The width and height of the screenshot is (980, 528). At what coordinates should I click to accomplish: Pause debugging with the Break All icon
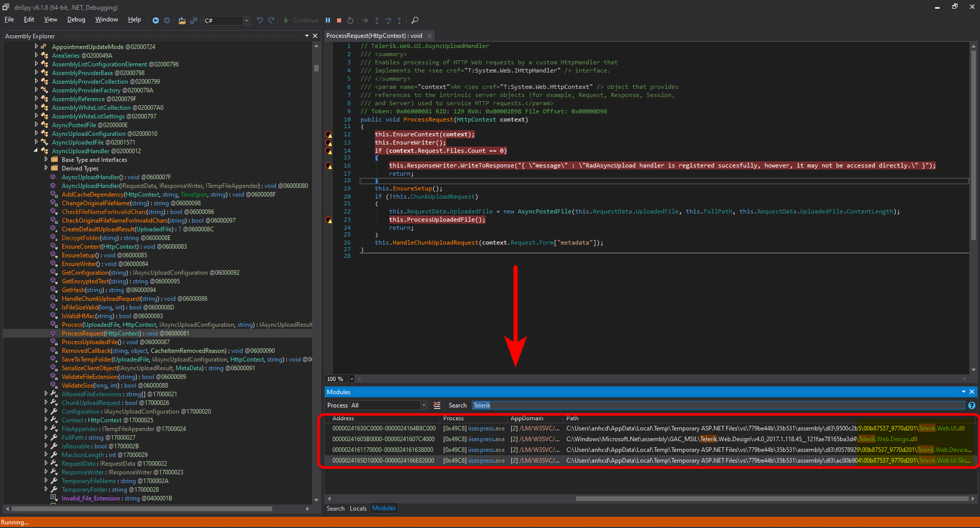click(328, 20)
